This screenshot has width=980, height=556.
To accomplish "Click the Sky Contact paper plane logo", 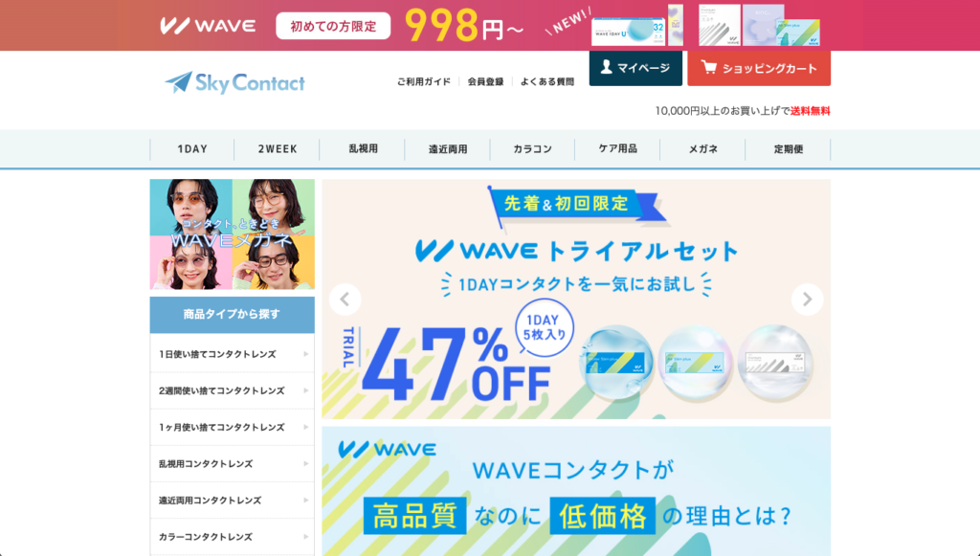I will coord(235,82).
